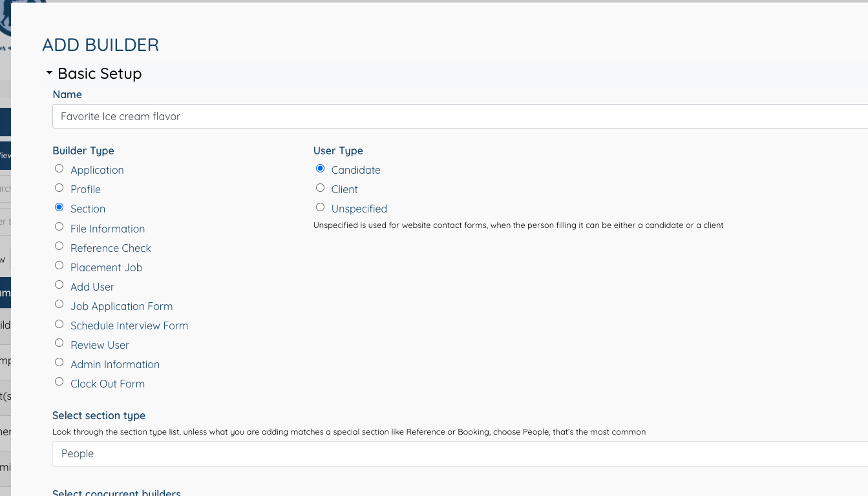This screenshot has height=496, width=868.
Task: Select Admin Information builder type
Action: (59, 362)
